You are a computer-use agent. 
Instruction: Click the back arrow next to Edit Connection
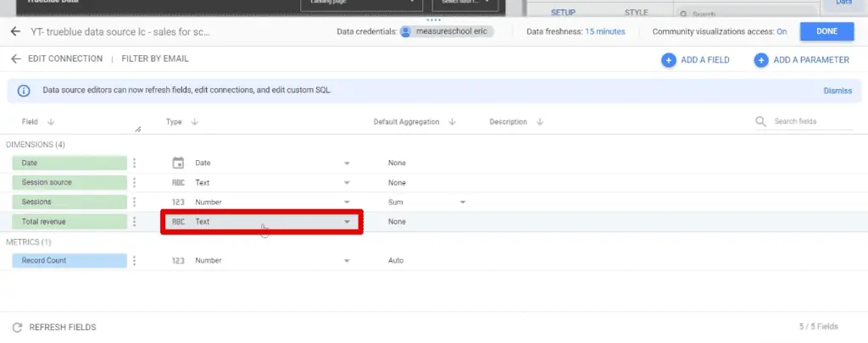[x=15, y=58]
